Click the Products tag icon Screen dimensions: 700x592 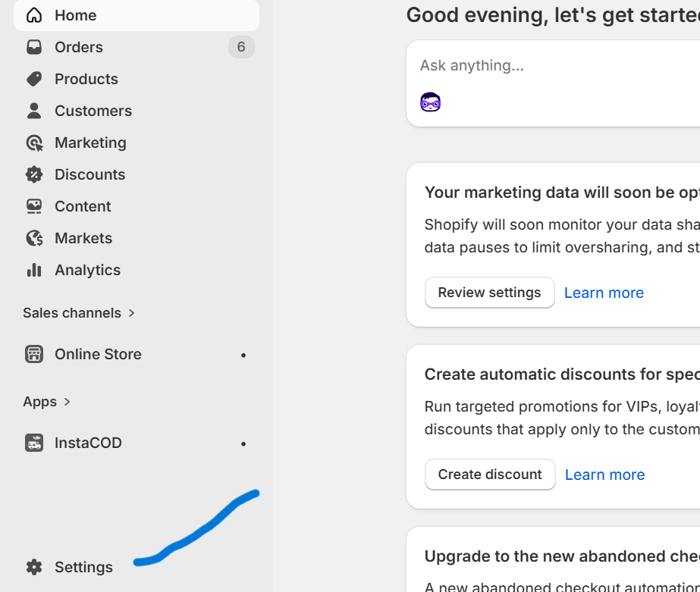(34, 79)
